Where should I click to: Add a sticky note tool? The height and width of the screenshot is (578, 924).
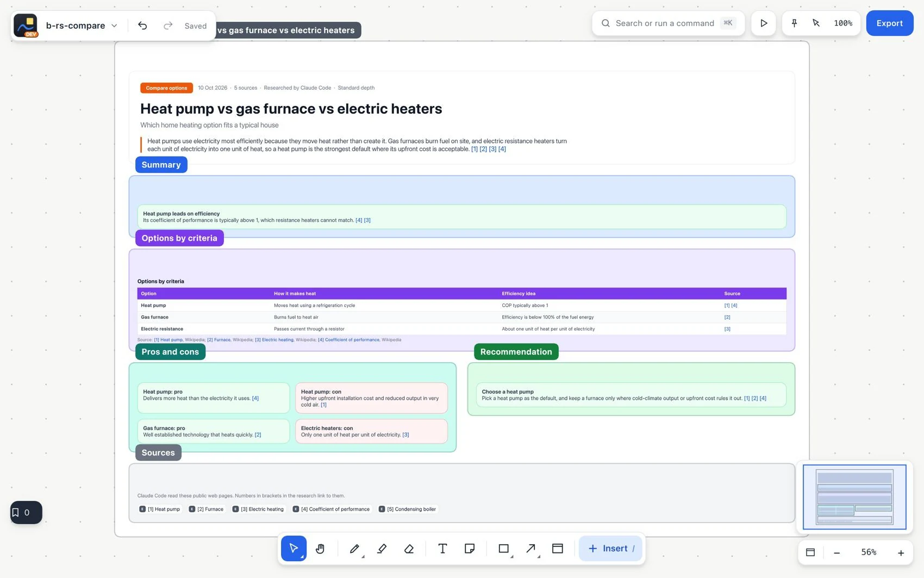pos(470,548)
